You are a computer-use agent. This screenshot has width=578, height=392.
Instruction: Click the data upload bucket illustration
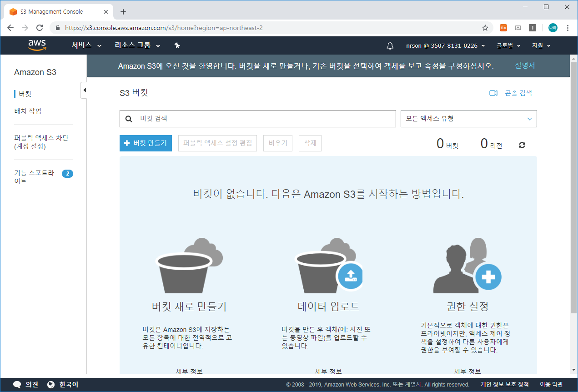[328, 266]
